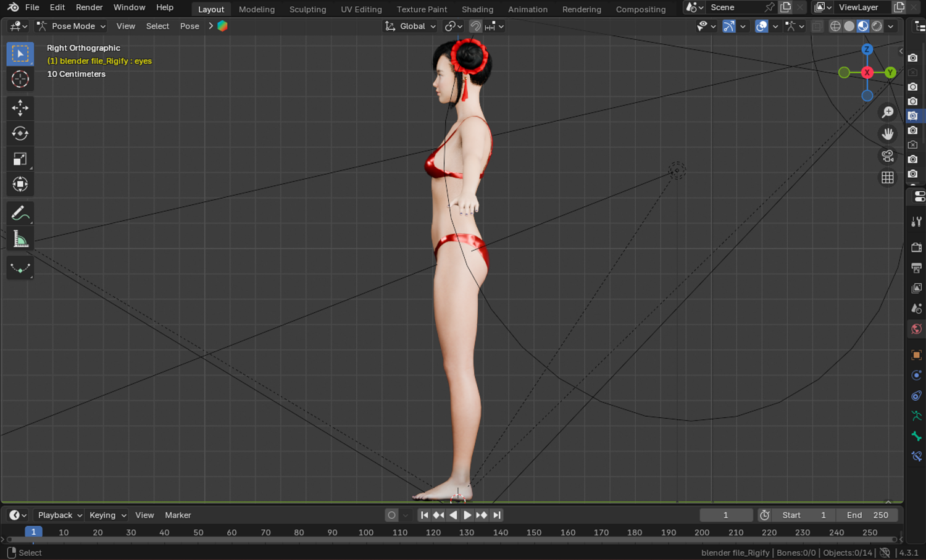Open the overlays options dropdown arrow
The width and height of the screenshot is (926, 560).
(775, 26)
